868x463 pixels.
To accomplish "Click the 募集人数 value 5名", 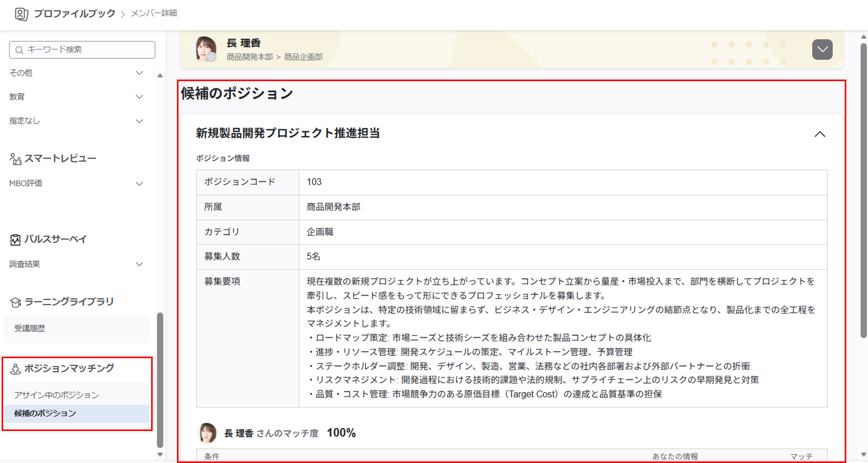I will [313, 257].
